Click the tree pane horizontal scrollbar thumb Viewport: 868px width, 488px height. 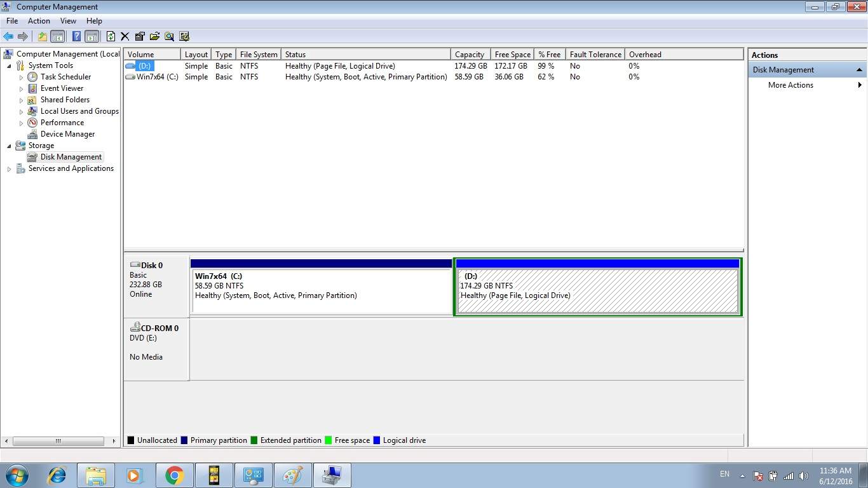[58, 441]
